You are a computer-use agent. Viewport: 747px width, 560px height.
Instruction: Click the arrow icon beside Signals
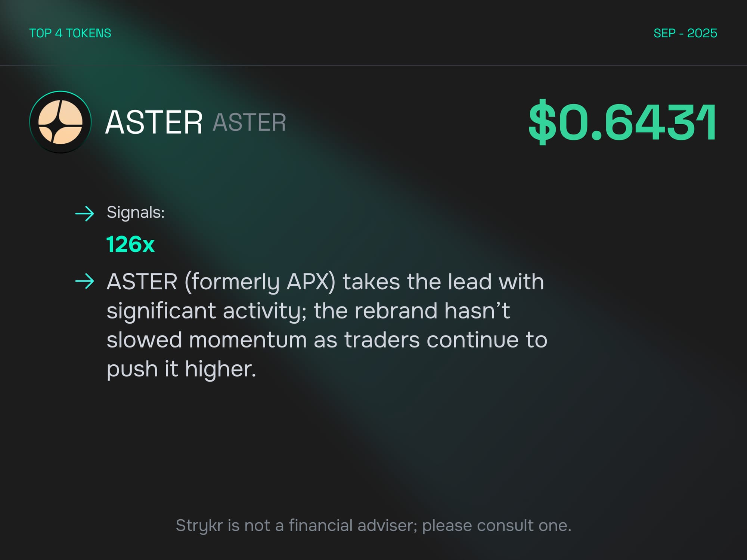tap(85, 214)
